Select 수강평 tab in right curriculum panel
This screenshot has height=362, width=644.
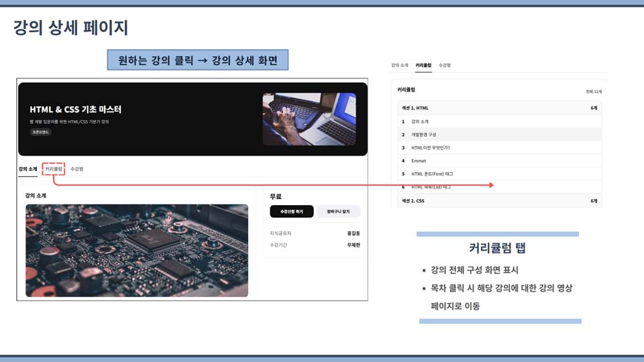pyautogui.click(x=444, y=66)
